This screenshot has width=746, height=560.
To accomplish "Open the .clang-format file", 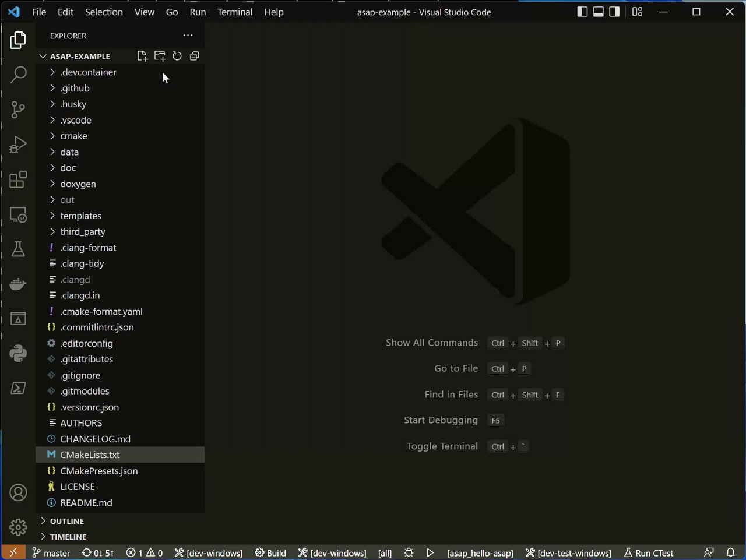I will pos(120,248).
